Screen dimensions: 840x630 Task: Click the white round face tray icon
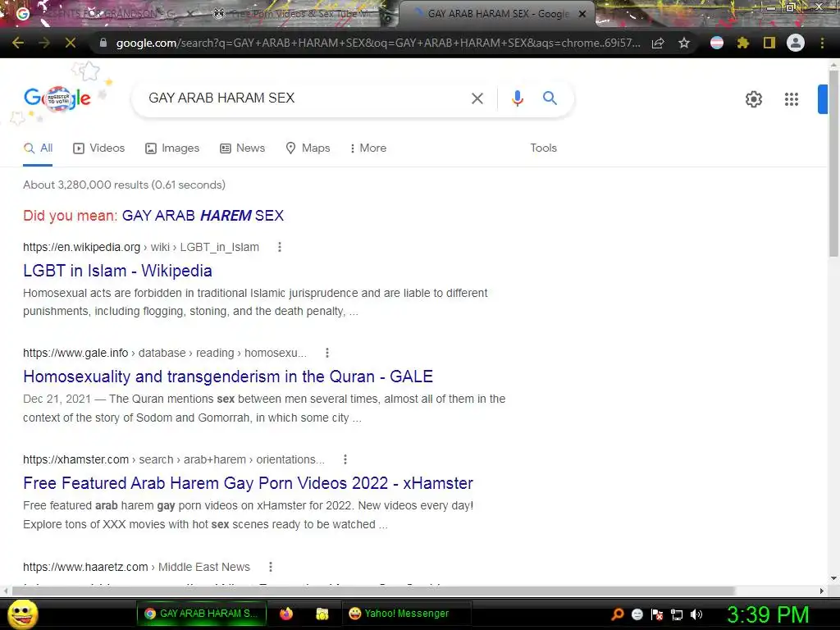[637, 614]
